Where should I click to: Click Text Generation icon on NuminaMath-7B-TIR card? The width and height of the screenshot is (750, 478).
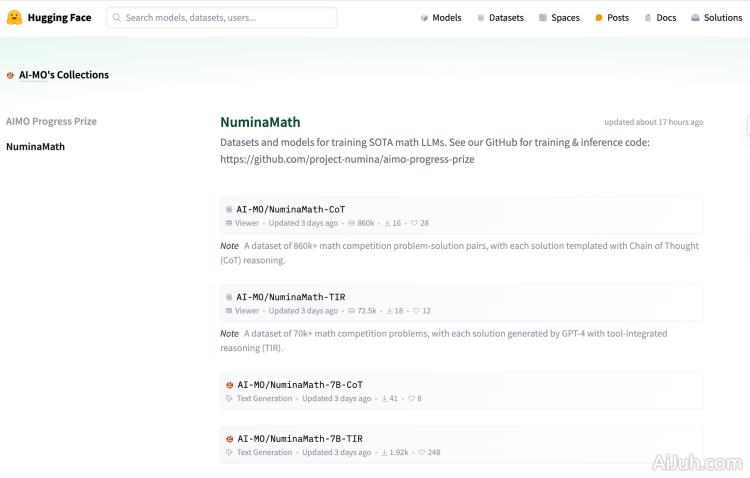[229, 453]
